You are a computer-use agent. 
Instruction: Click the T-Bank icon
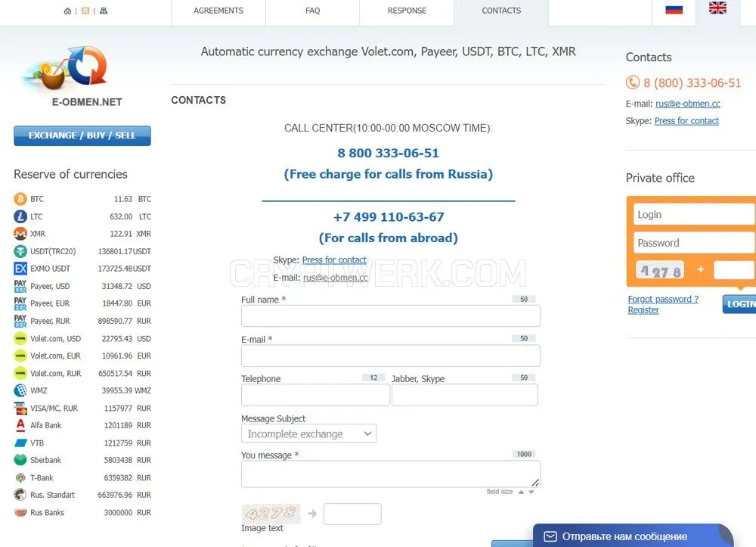[x=20, y=477]
